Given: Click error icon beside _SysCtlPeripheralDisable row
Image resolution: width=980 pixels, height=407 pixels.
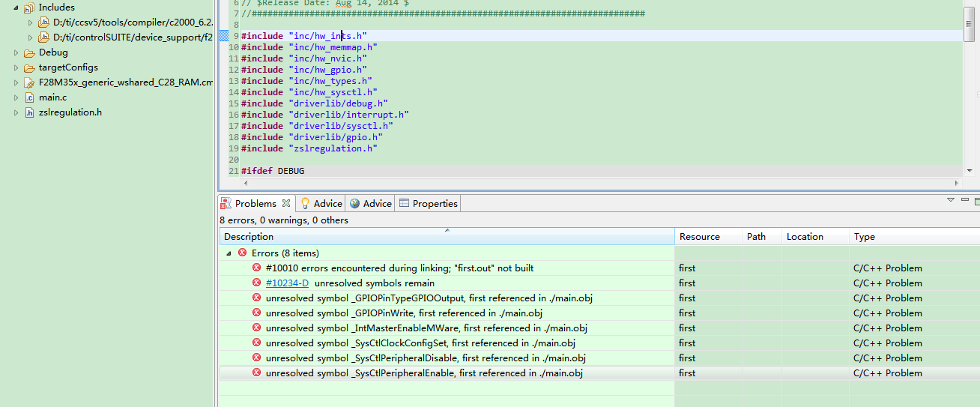Looking at the screenshot, I should coord(256,358).
